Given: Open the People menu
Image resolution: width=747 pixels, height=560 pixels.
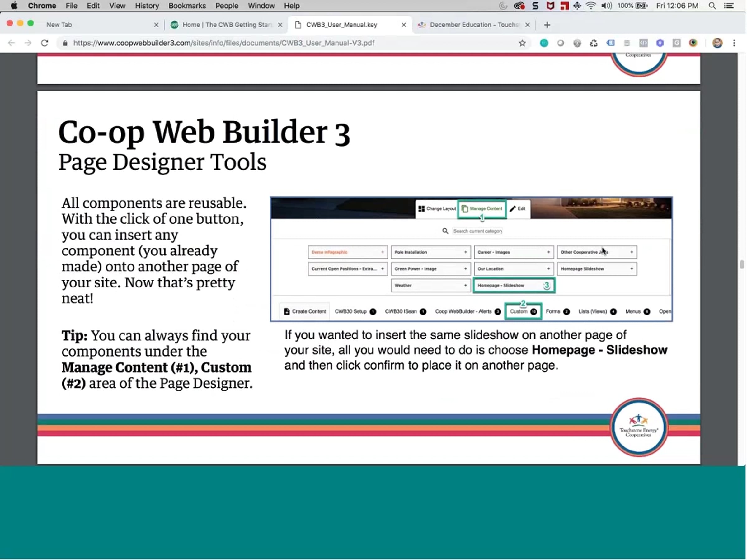Looking at the screenshot, I should [x=227, y=6].
